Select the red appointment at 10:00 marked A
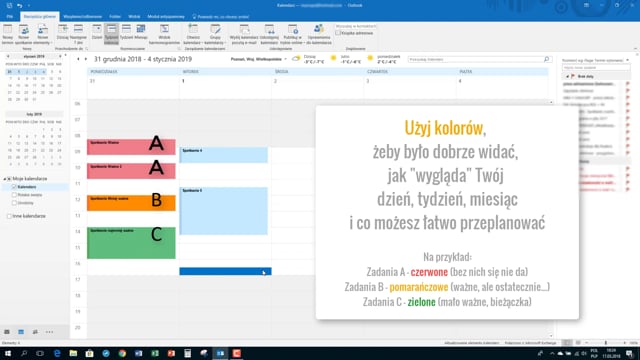The image size is (640, 360). coord(131,171)
